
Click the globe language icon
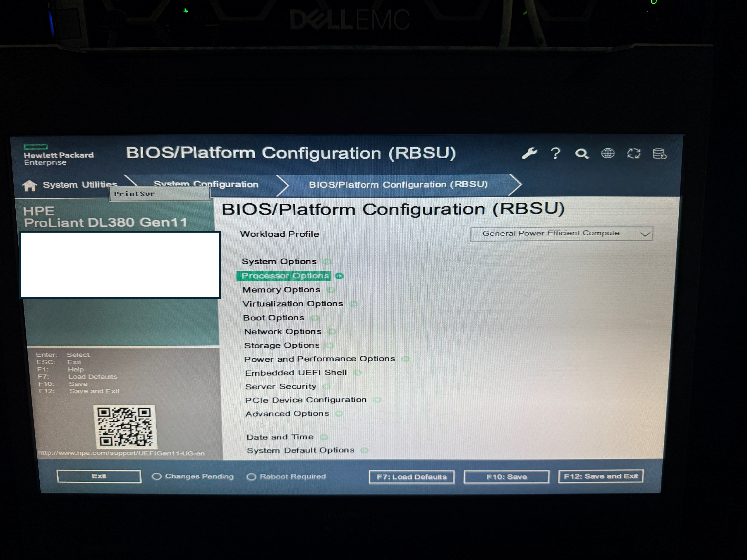tap(608, 154)
